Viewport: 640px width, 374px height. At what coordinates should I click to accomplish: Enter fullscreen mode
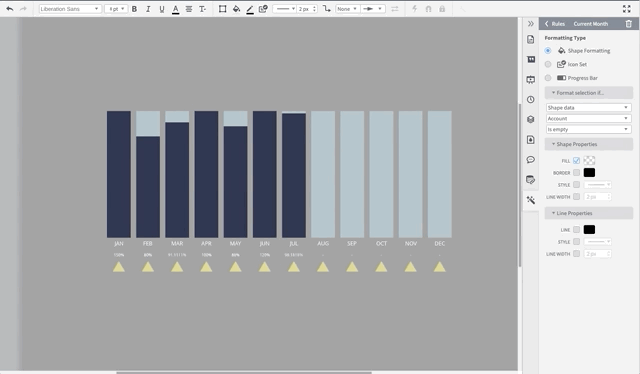click(627, 9)
